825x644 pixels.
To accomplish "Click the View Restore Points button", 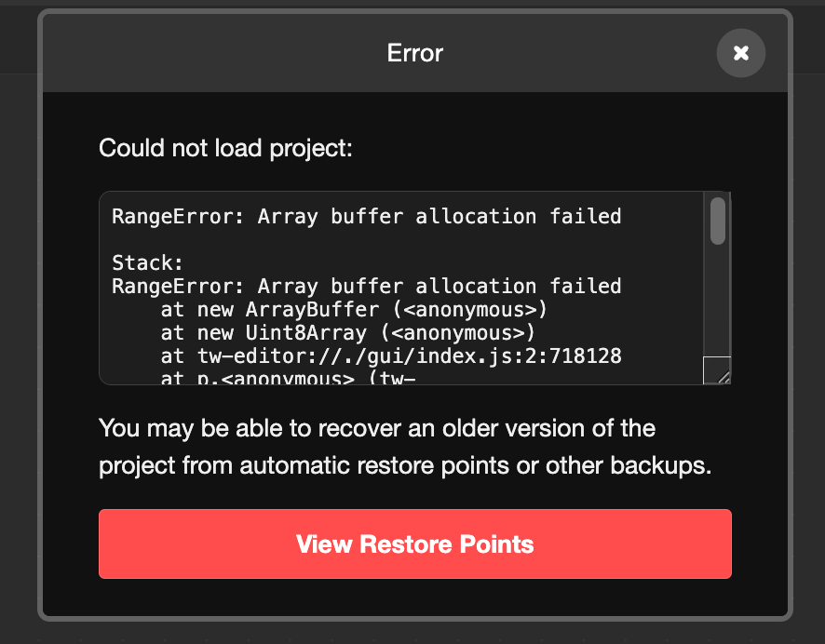I will pyautogui.click(x=414, y=544).
